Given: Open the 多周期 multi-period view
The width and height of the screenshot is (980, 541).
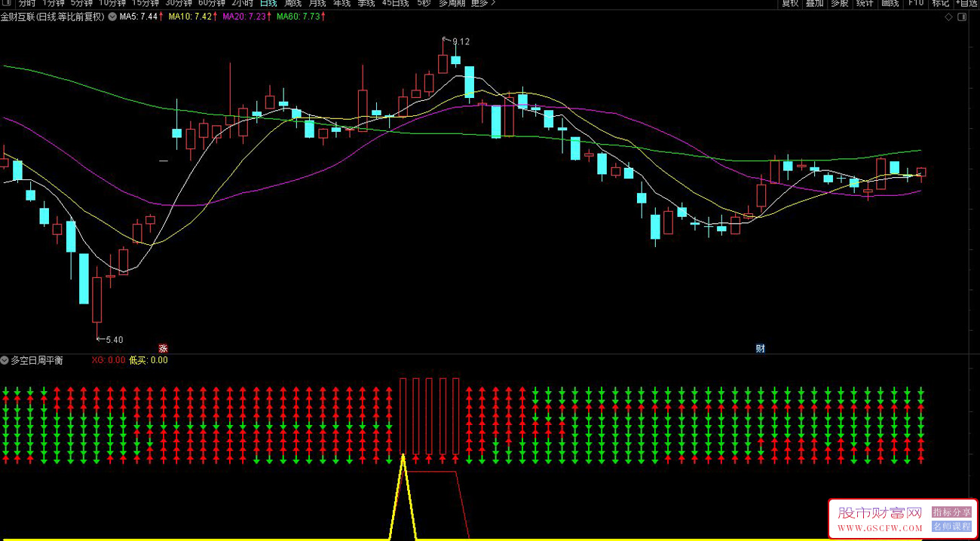Looking at the screenshot, I should (x=452, y=3).
